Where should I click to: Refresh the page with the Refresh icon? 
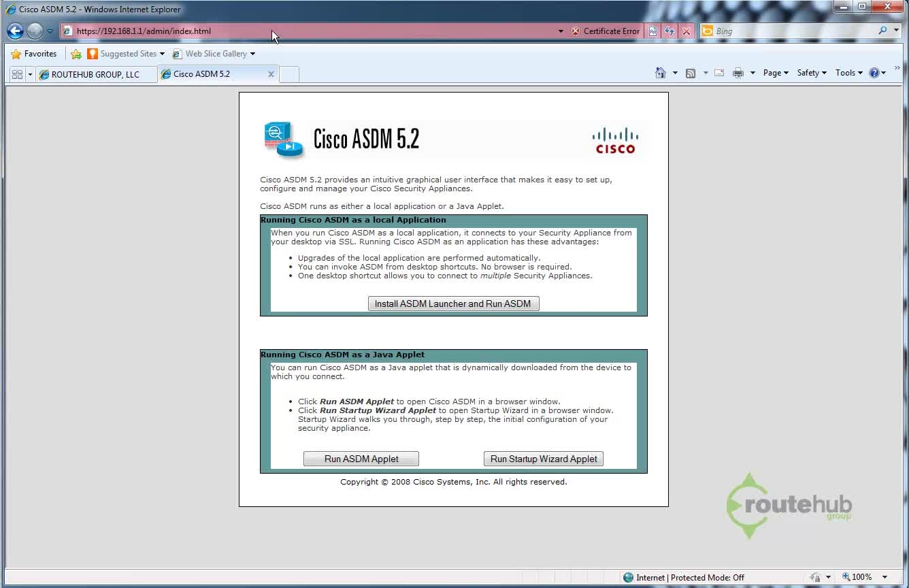point(670,31)
